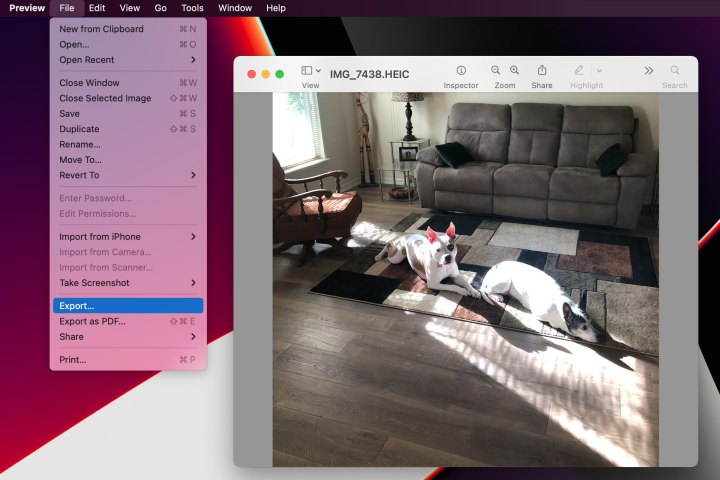
Task: Open the Tools menu in menu bar
Action: pos(192,8)
